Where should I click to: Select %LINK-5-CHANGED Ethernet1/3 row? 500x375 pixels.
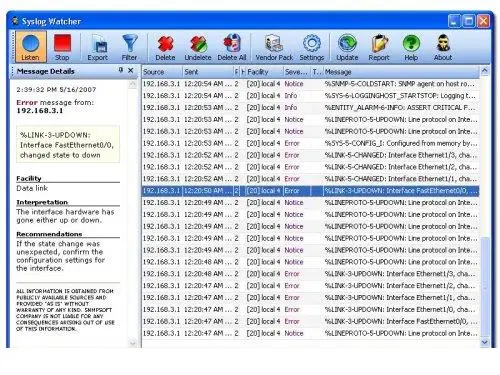(x=310, y=155)
